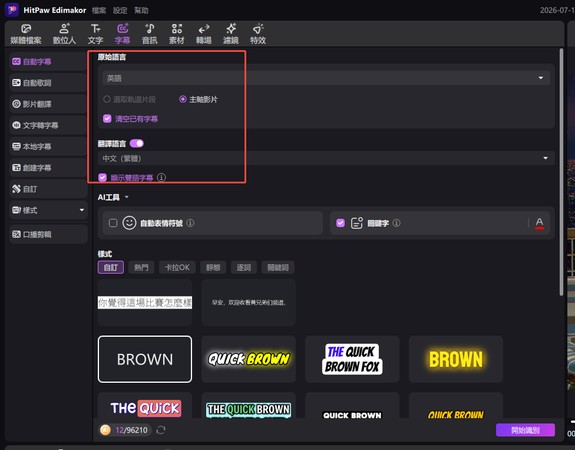This screenshot has width=575, height=450.
Task: Open the 中文(繁體) translation language dropdown
Action: pos(326,158)
